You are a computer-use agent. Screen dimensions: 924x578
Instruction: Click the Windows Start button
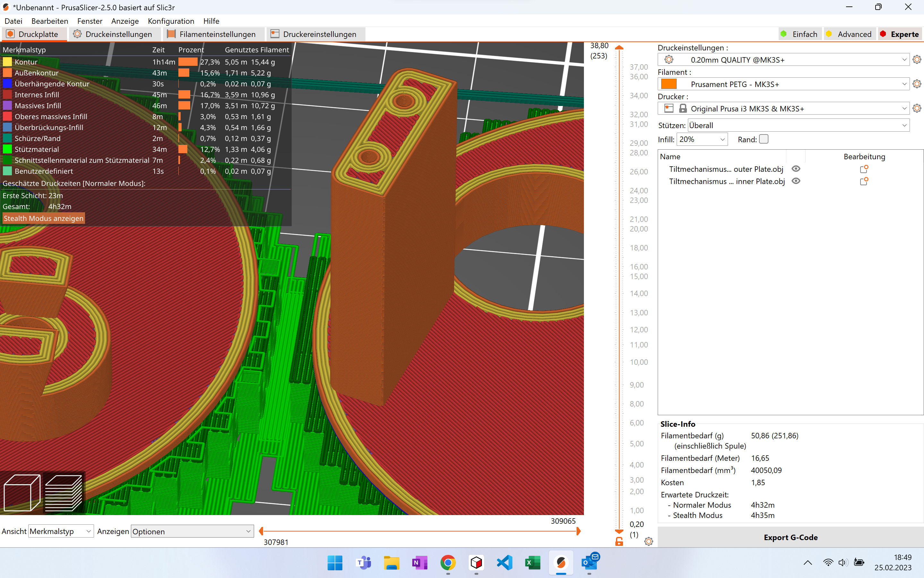coord(335,563)
